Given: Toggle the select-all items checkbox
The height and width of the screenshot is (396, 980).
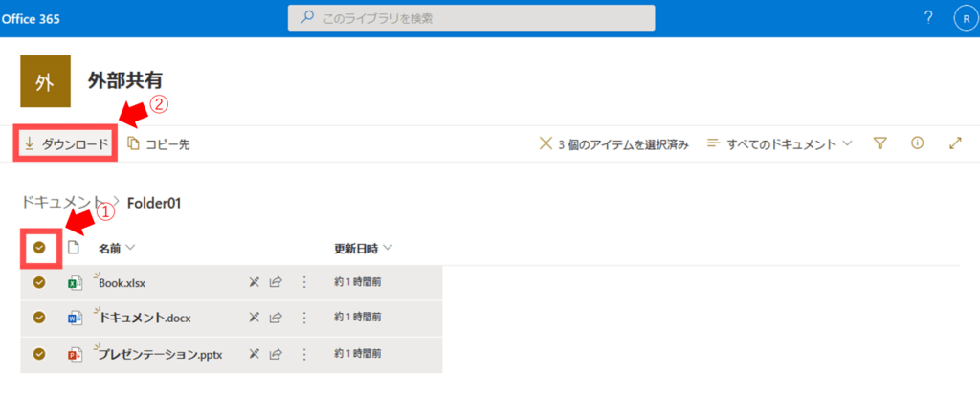Looking at the screenshot, I should (x=40, y=248).
